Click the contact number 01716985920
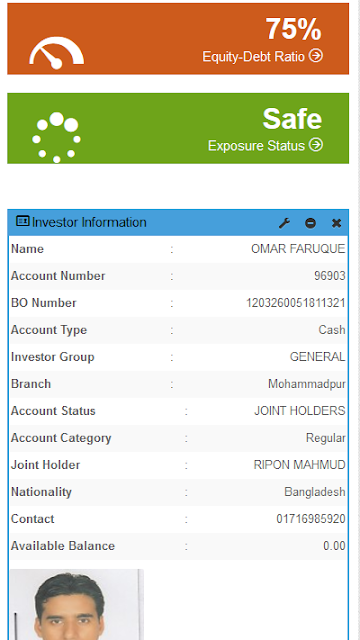The image size is (360, 640). (311, 519)
